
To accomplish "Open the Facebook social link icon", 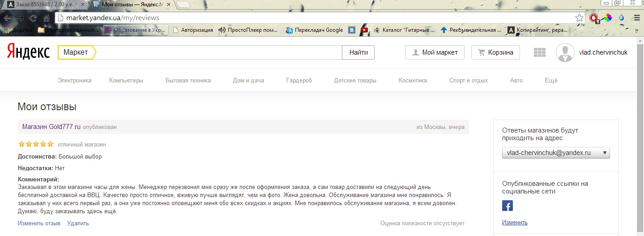I will point(508,206).
